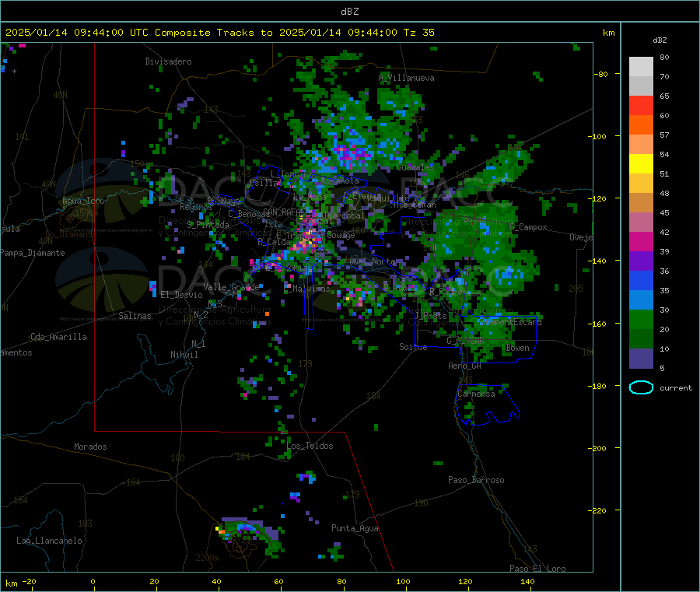Click the red 60 dBZ legend swatch

641,105
